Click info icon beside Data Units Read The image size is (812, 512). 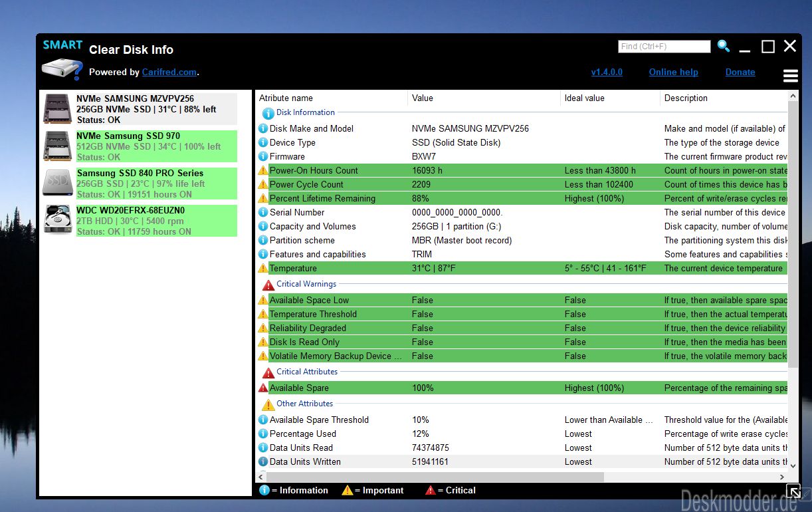pos(263,448)
